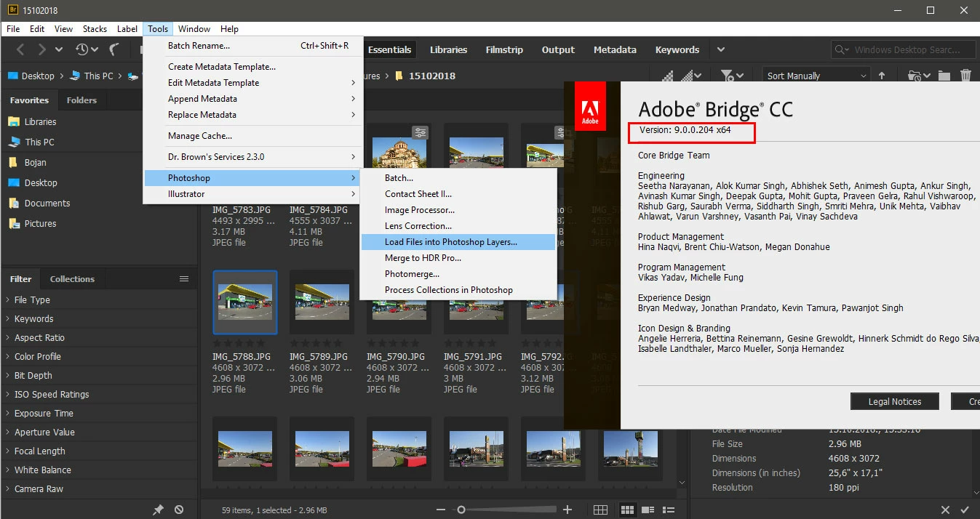Click the plus larger thumbnails button
The height and width of the screenshot is (519, 980).
tap(568, 510)
